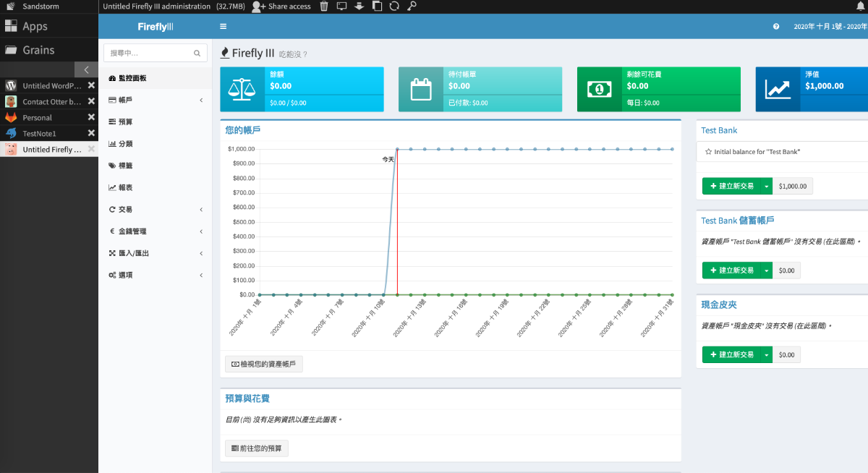Click the Firefly III help question mark icon

775,26
